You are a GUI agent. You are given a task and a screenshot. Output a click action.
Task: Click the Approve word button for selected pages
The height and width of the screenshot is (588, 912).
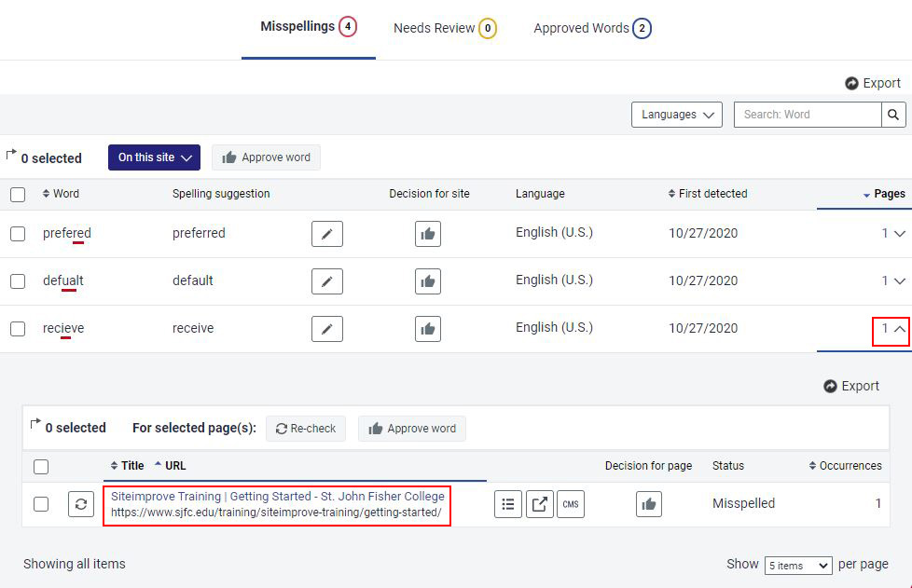click(x=411, y=428)
